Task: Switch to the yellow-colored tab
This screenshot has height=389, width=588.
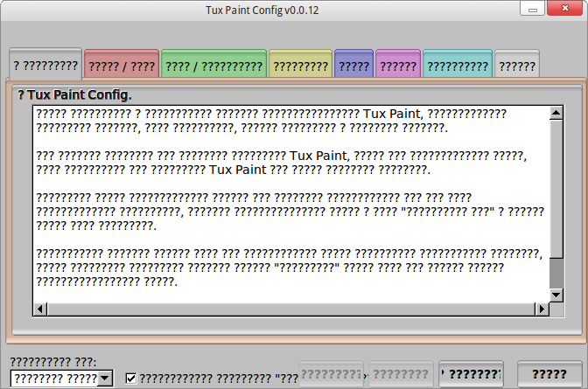Action: click(x=300, y=64)
